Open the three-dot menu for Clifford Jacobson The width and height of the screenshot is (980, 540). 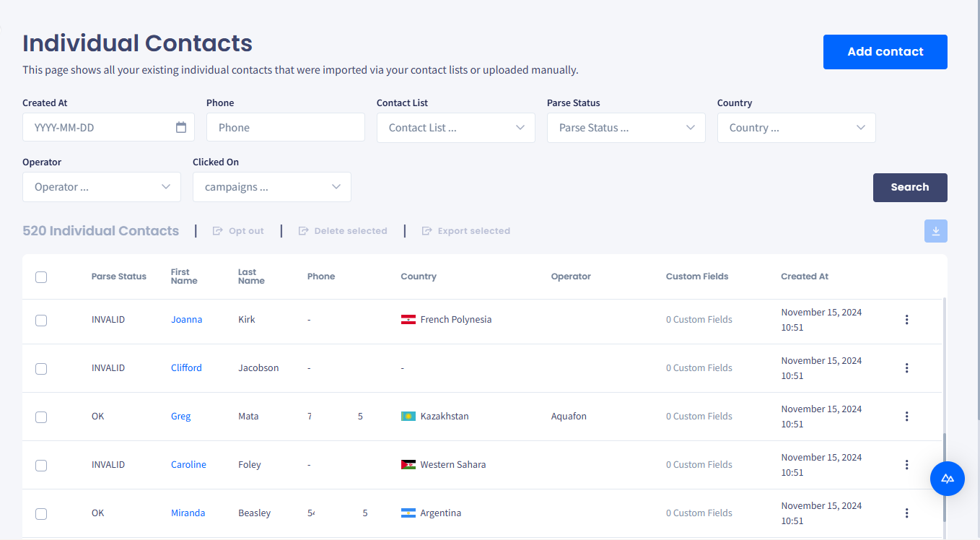coord(907,368)
